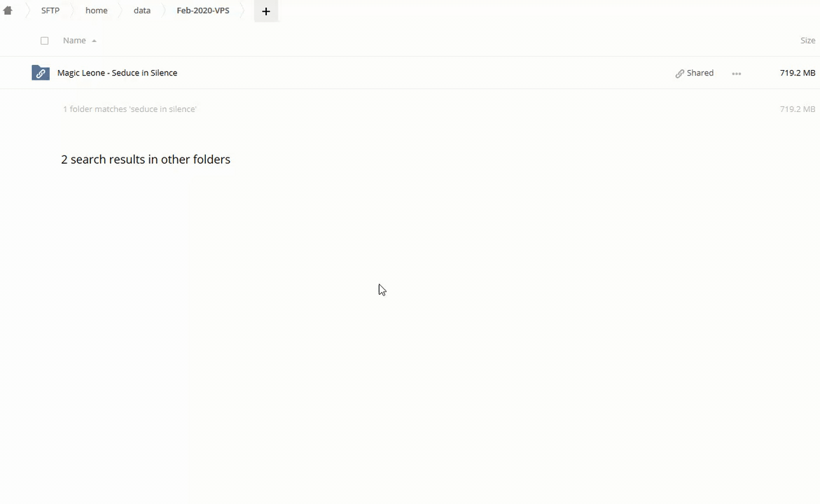The height and width of the screenshot is (504, 820).
Task: Click the Shared status label
Action: pos(700,73)
